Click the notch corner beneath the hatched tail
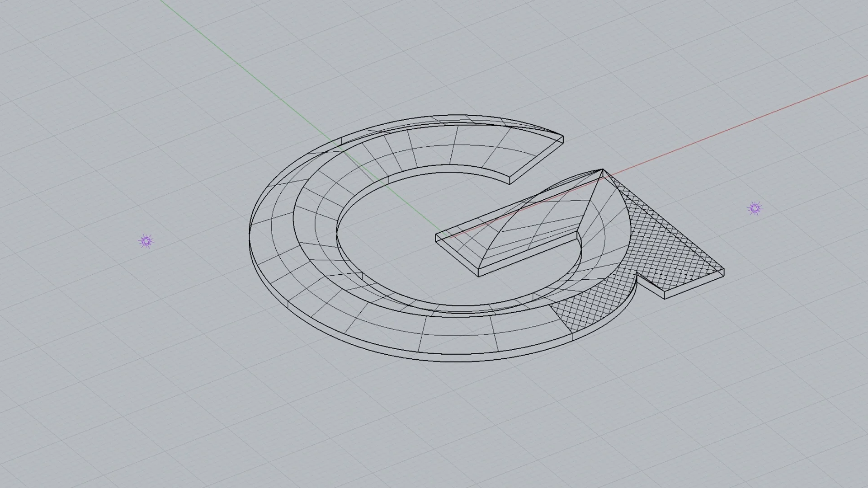This screenshot has width=868, height=488. [637, 274]
